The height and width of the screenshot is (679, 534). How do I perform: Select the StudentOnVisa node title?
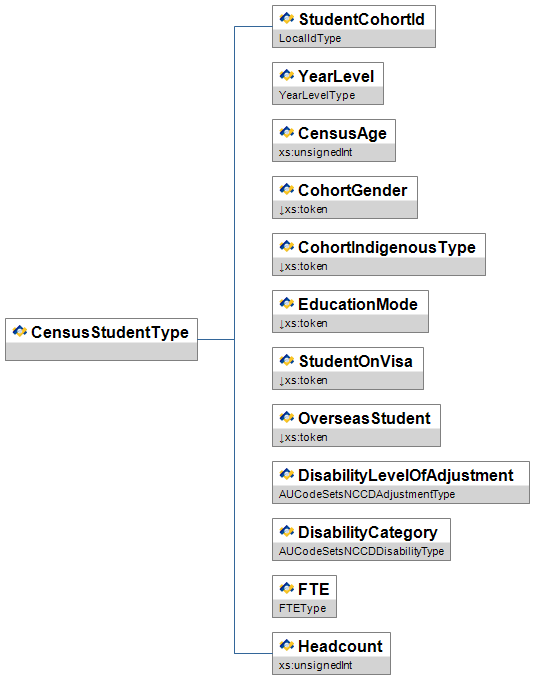(356, 361)
